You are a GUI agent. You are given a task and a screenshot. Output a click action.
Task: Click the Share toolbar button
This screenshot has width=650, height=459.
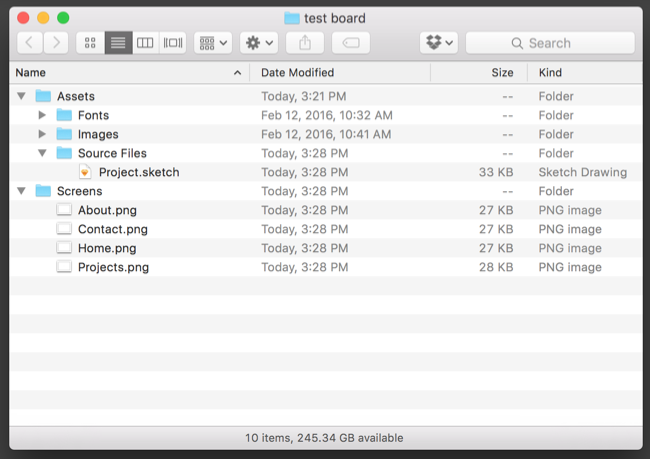(305, 43)
